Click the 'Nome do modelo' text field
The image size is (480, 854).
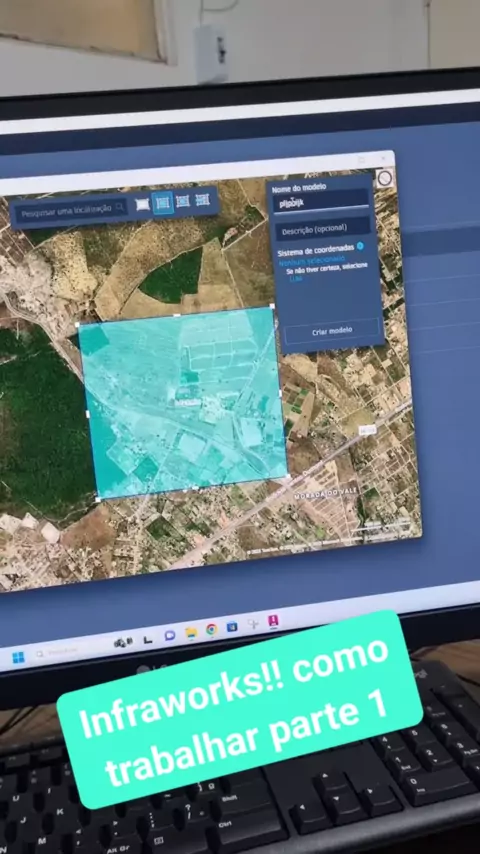click(x=321, y=202)
